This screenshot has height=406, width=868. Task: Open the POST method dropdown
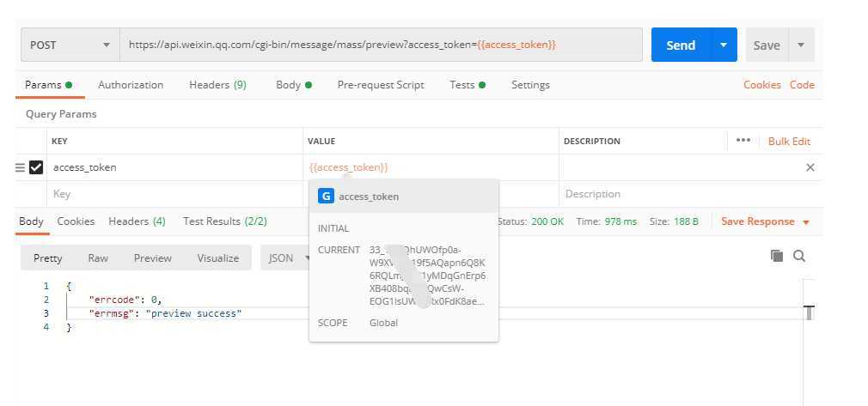tap(70, 45)
